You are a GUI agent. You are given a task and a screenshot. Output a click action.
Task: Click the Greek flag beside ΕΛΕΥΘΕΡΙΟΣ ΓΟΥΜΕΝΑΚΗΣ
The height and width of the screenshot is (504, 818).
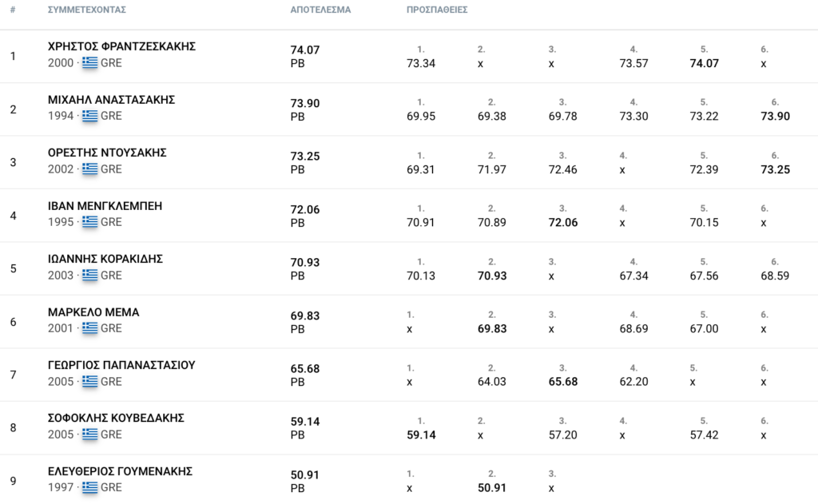[x=89, y=487]
